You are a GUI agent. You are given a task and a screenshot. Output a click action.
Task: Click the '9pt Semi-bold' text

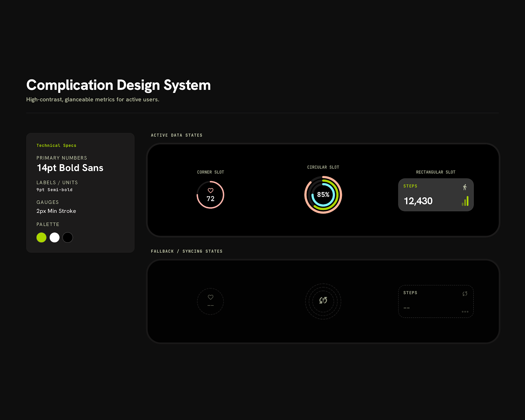click(x=54, y=190)
